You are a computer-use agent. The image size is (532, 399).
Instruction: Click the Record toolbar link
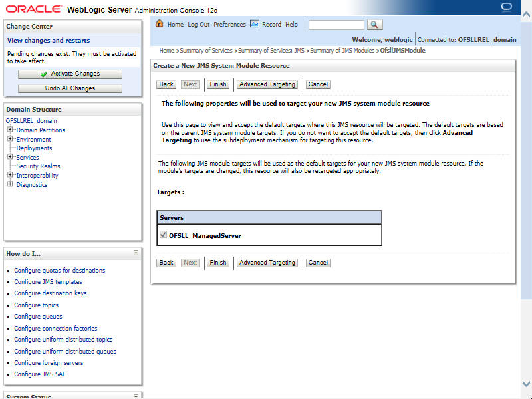pyautogui.click(x=271, y=25)
